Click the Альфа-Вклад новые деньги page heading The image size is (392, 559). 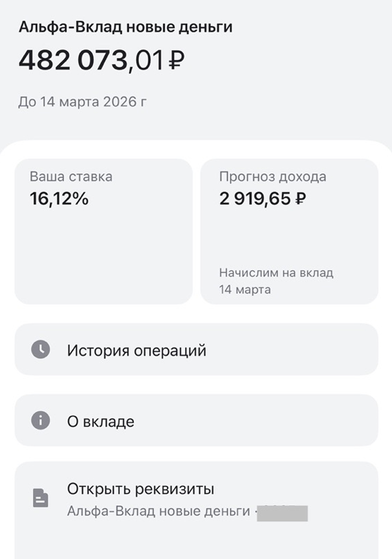tap(125, 27)
